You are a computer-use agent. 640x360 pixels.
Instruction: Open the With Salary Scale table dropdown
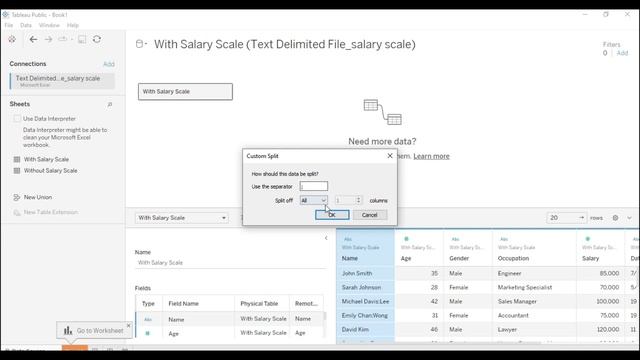click(182, 218)
